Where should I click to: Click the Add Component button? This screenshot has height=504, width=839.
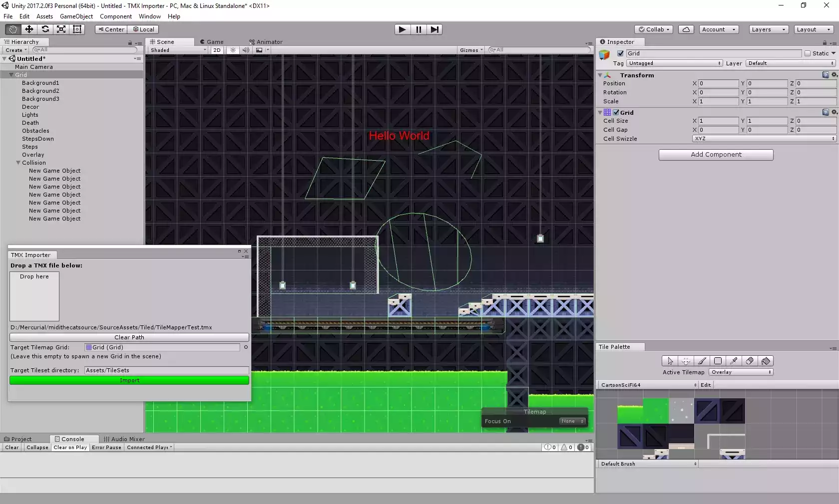point(716,155)
